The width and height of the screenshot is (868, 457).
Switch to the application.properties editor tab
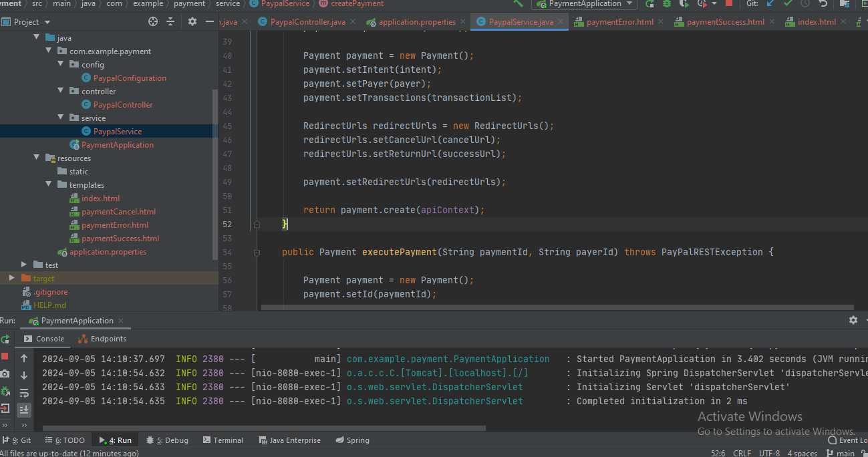click(x=416, y=22)
